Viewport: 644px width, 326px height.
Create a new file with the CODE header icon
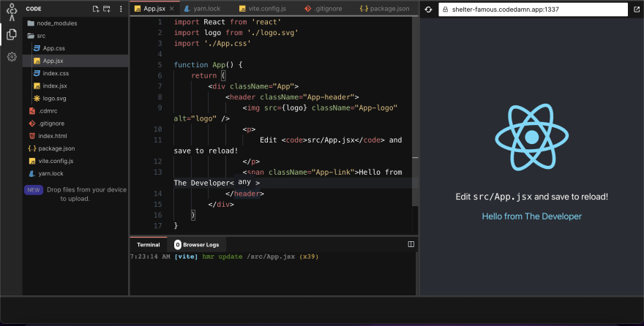click(96, 9)
